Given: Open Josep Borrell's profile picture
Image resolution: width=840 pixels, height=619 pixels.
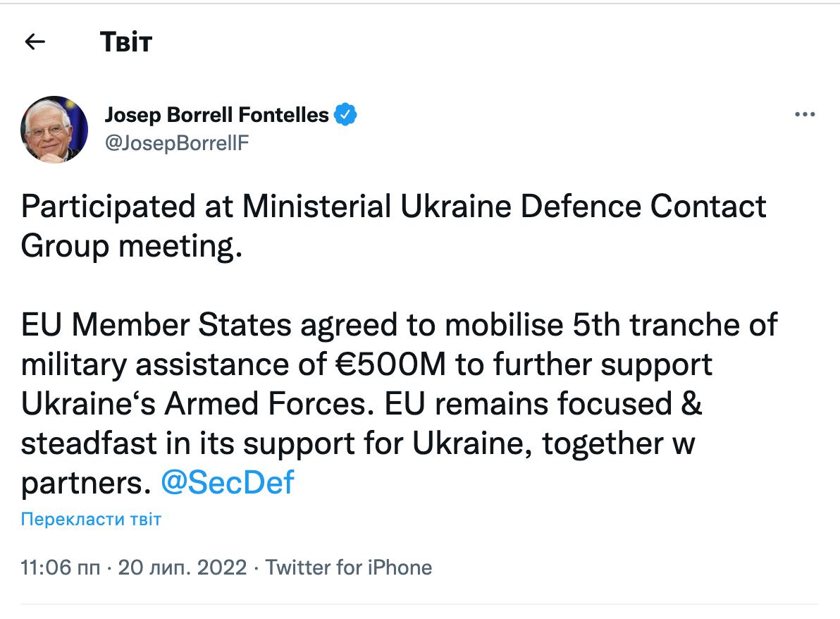Looking at the screenshot, I should pyautogui.click(x=54, y=130).
